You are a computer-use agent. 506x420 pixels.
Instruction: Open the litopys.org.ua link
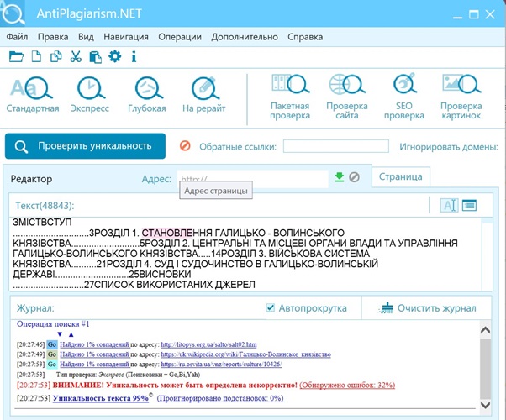click(208, 344)
